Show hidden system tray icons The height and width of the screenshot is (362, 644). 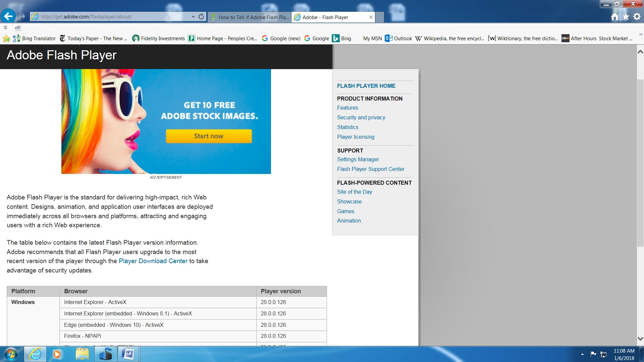[x=582, y=354]
